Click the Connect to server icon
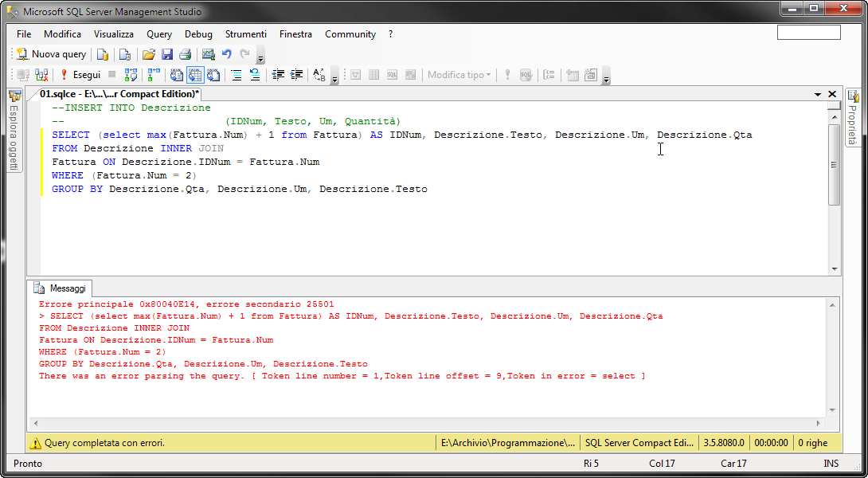The width and height of the screenshot is (868, 478). tap(23, 75)
